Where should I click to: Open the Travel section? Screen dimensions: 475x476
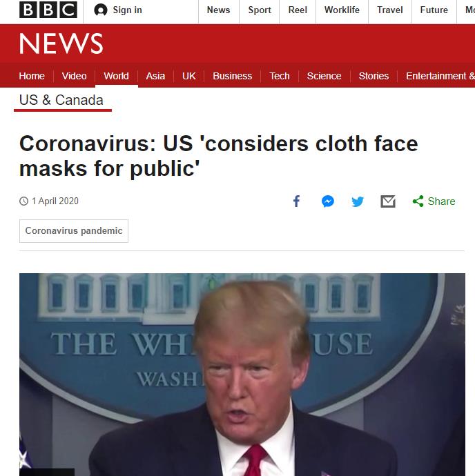(x=389, y=10)
